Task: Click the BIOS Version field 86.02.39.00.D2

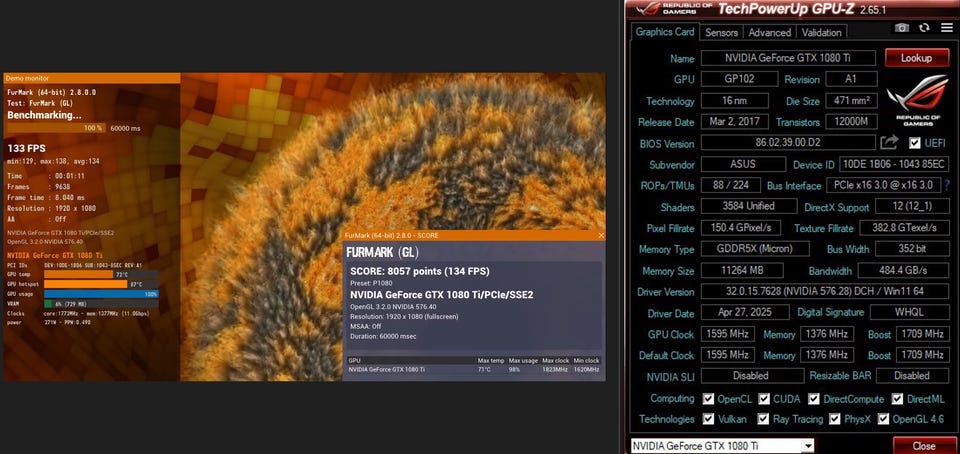Action: click(x=788, y=143)
